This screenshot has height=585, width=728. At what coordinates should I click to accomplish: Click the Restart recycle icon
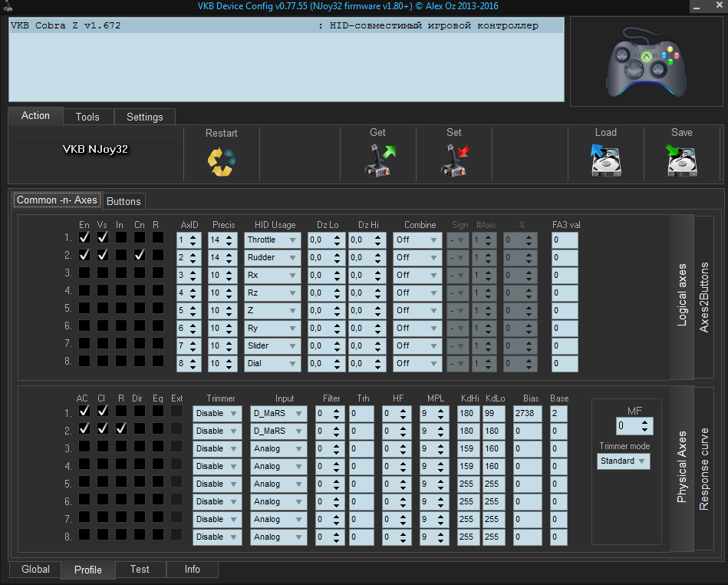[x=222, y=162]
